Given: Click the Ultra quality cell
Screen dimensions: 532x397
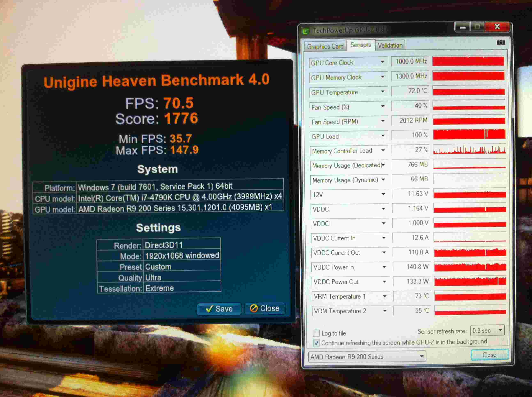Looking at the screenshot, I should tap(182, 277).
